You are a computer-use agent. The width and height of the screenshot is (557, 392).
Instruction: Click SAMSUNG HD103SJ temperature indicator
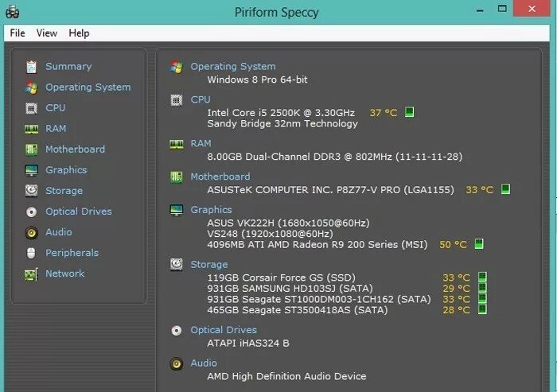[x=482, y=288]
